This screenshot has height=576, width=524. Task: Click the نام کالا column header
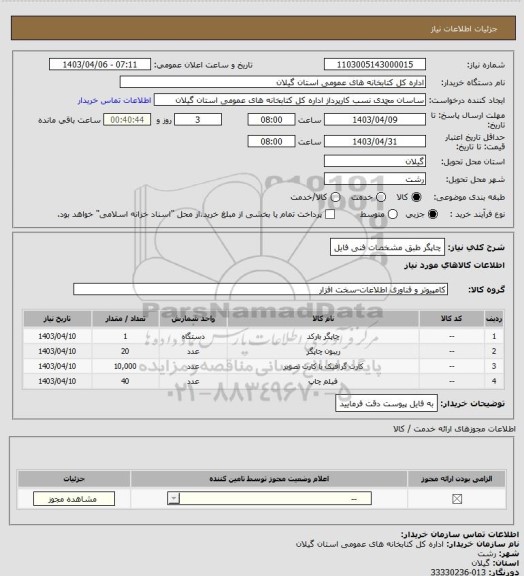tap(323, 319)
